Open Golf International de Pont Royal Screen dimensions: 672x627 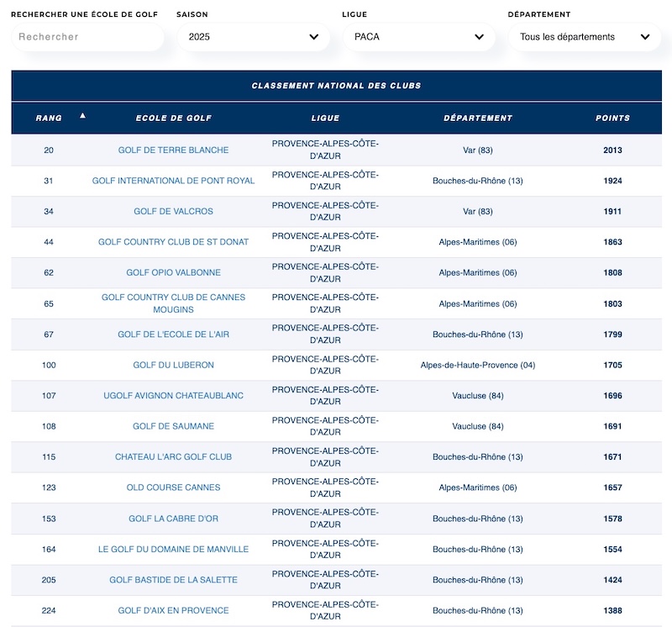click(x=174, y=181)
